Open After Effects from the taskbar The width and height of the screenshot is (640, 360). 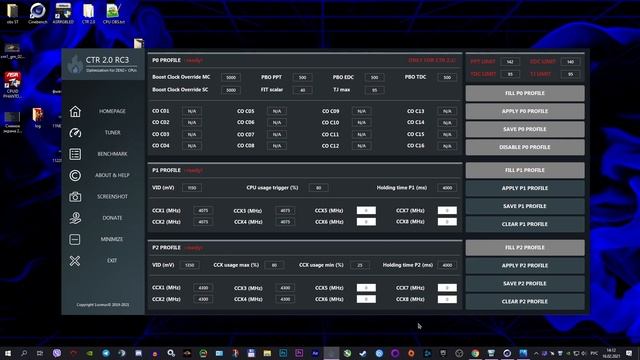pyautogui.click(x=315, y=353)
